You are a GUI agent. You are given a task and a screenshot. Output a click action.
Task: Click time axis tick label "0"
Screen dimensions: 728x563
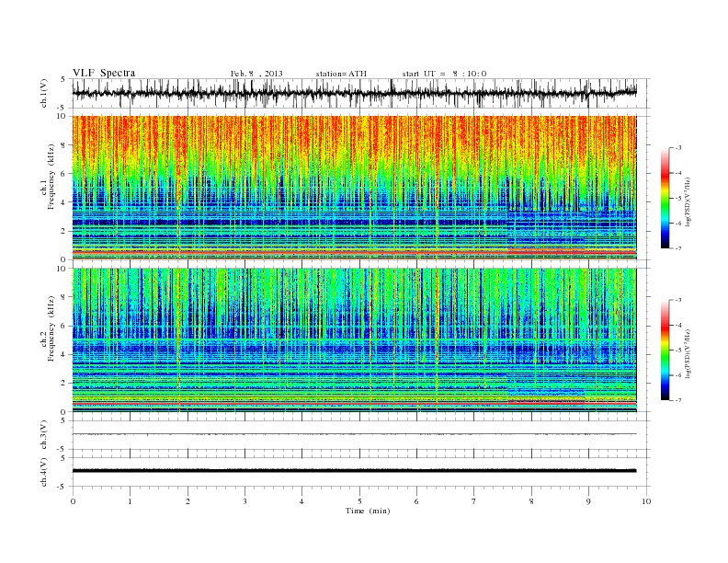coord(73,501)
